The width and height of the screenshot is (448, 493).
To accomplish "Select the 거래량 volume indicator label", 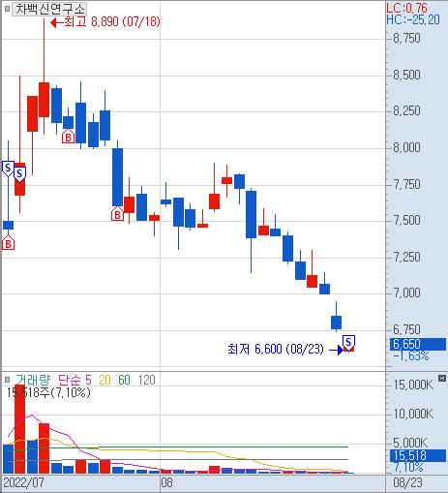I will [x=33, y=380].
